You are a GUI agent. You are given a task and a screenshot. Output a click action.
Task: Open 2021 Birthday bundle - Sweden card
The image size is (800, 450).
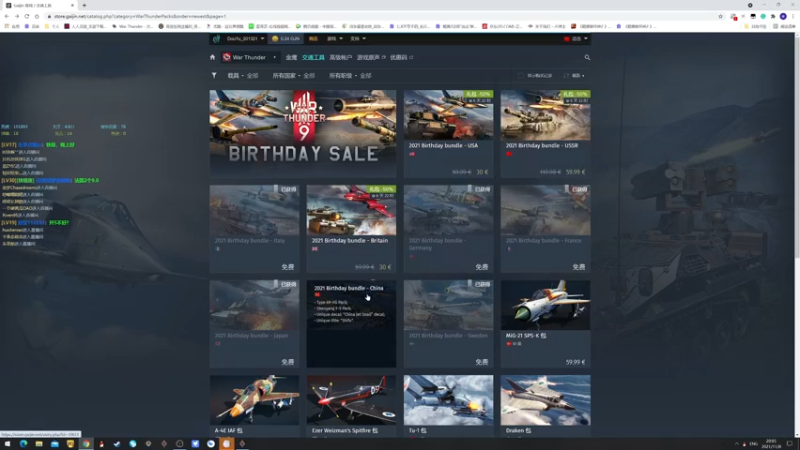[x=448, y=323]
